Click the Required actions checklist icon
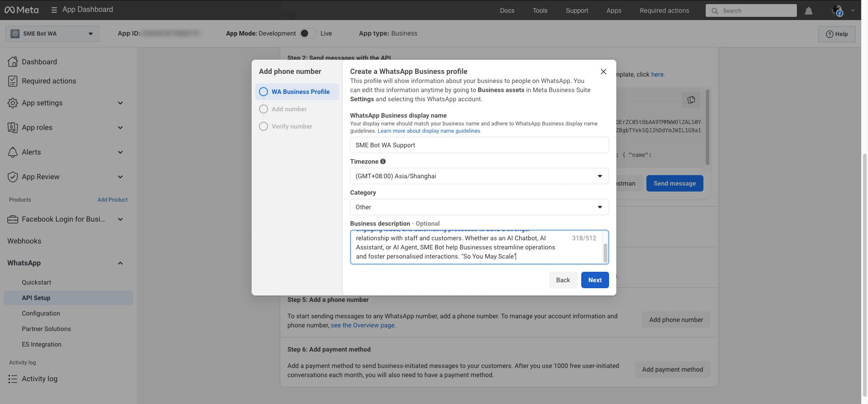The height and width of the screenshot is (404, 868). pos(13,81)
